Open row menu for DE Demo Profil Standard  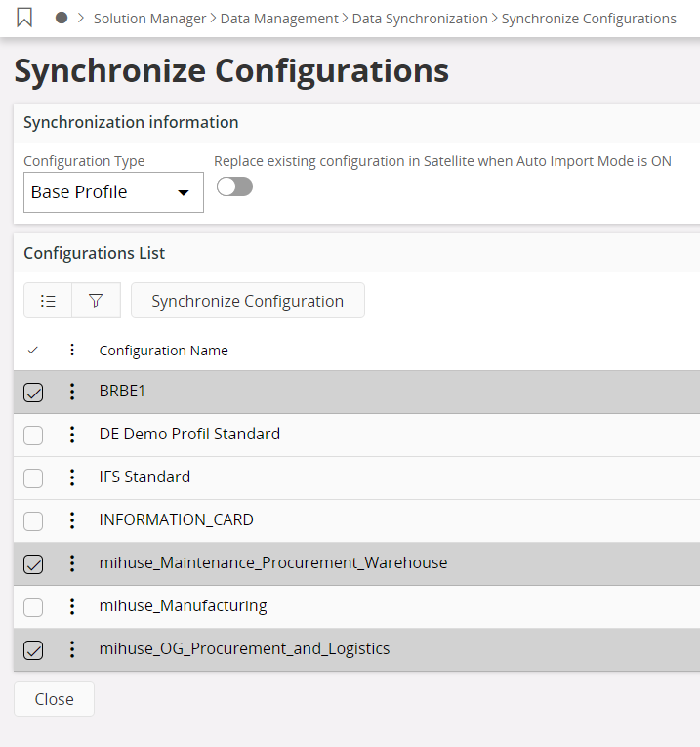[71, 435]
